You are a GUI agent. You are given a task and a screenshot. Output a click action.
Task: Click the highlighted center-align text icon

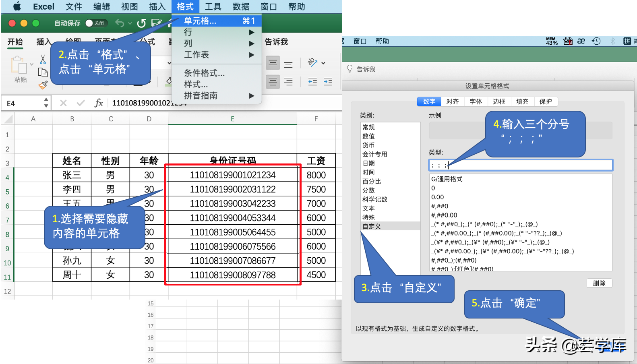click(x=273, y=82)
